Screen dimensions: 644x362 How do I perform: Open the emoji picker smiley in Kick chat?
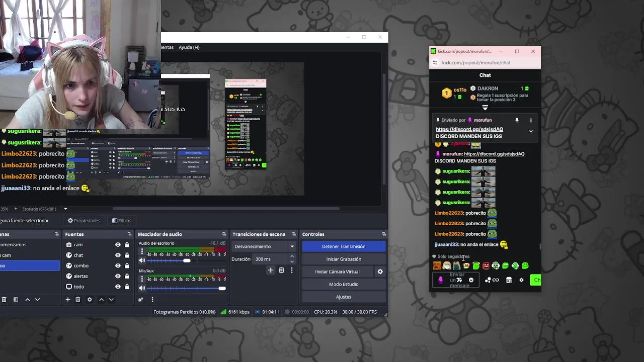click(x=471, y=280)
